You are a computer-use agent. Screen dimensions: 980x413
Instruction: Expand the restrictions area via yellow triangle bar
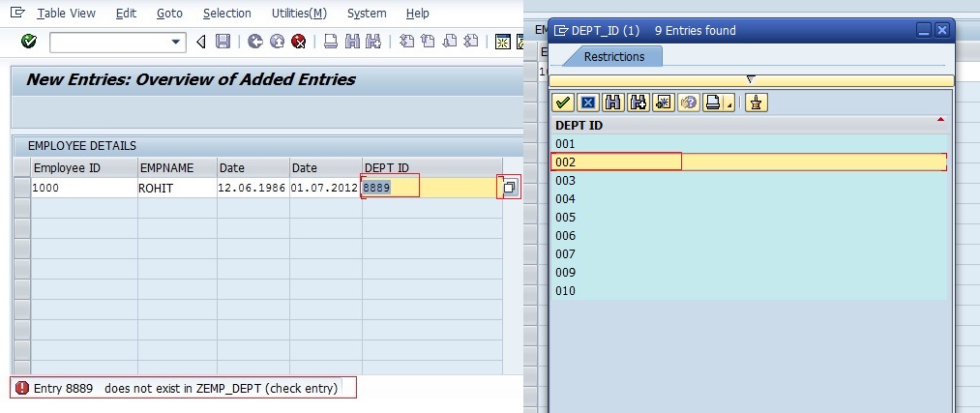coord(752,80)
